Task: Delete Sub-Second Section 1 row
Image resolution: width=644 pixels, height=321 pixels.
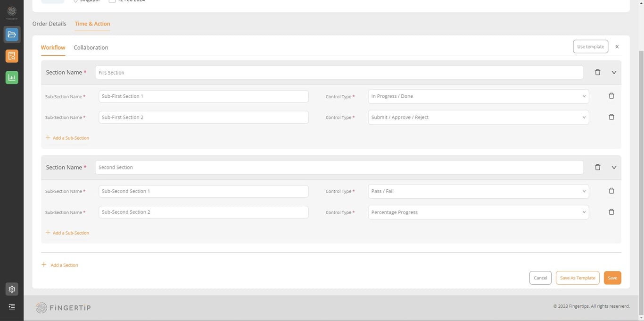Action: [611, 191]
